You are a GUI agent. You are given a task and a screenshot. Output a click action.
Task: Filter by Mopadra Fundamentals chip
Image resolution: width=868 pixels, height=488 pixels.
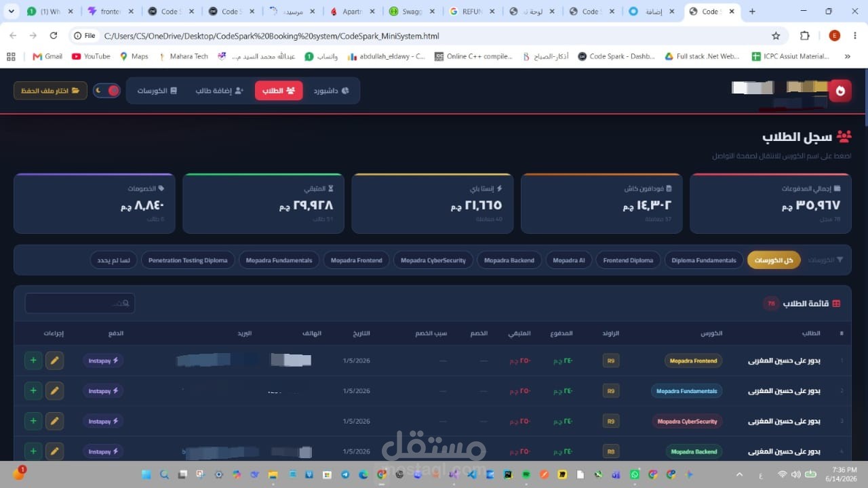point(279,260)
